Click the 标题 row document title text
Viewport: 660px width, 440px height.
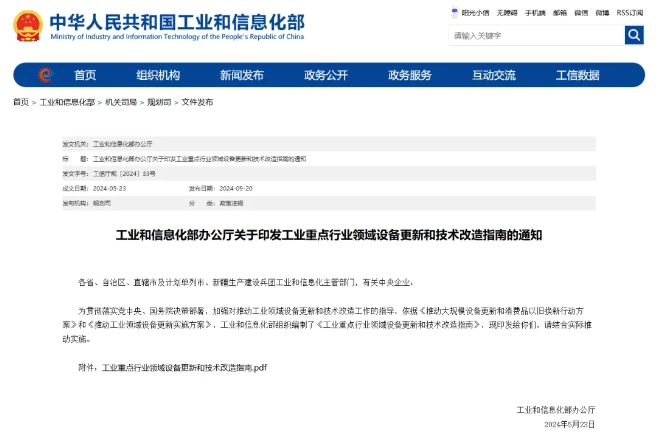click(x=200, y=159)
